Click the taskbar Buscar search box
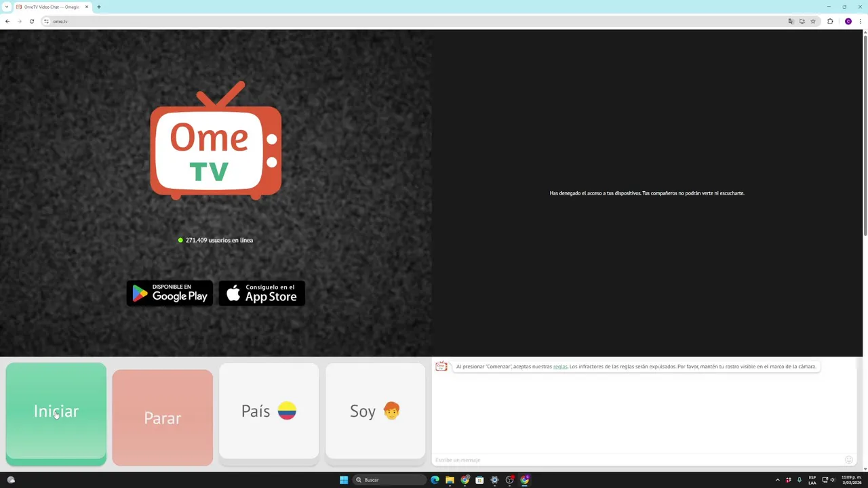The image size is (868, 488). coord(390,480)
